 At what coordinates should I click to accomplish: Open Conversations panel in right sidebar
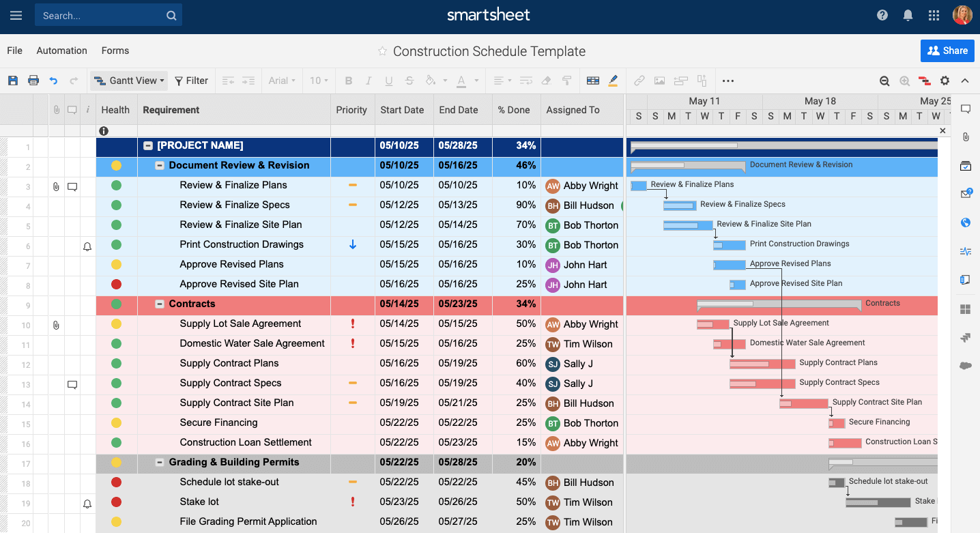965,109
